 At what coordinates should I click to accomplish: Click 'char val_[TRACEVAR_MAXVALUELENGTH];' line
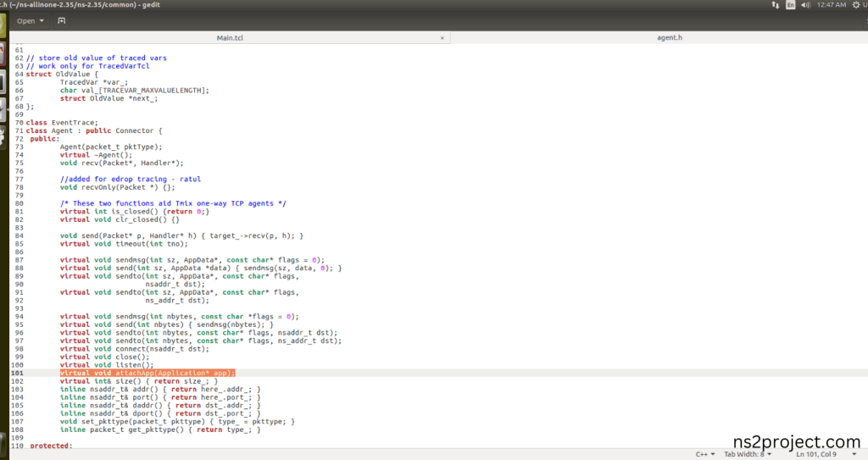[x=135, y=91]
